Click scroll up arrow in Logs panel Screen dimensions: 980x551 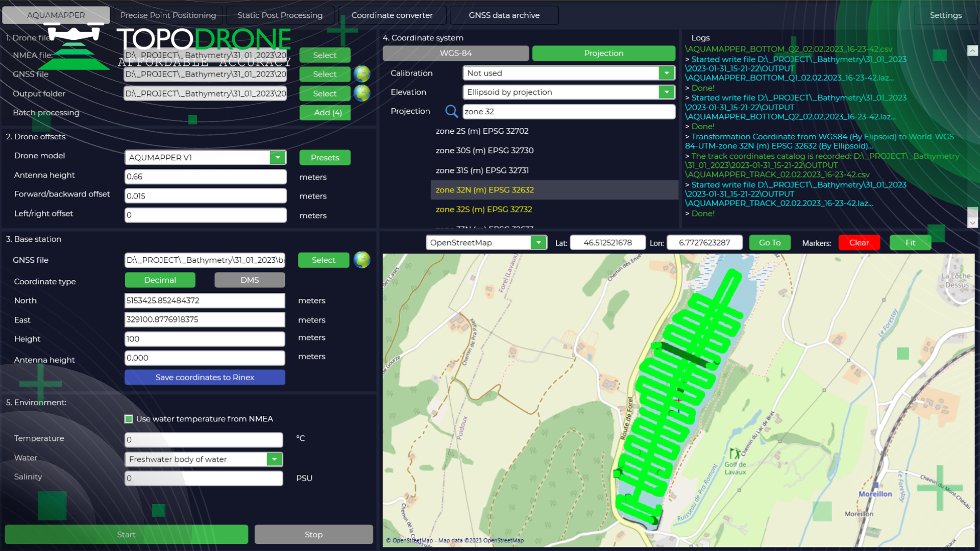pyautogui.click(x=972, y=51)
